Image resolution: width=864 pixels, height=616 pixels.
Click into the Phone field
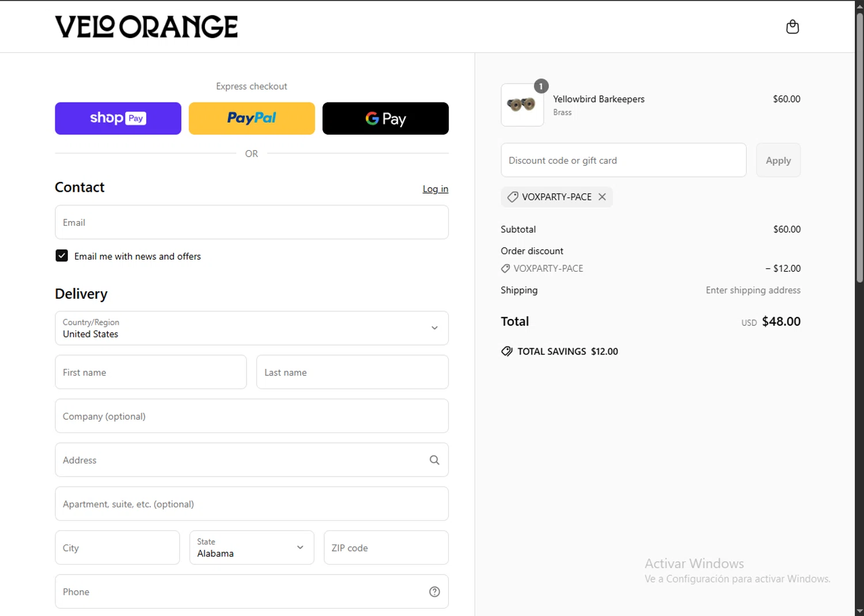coord(252,592)
